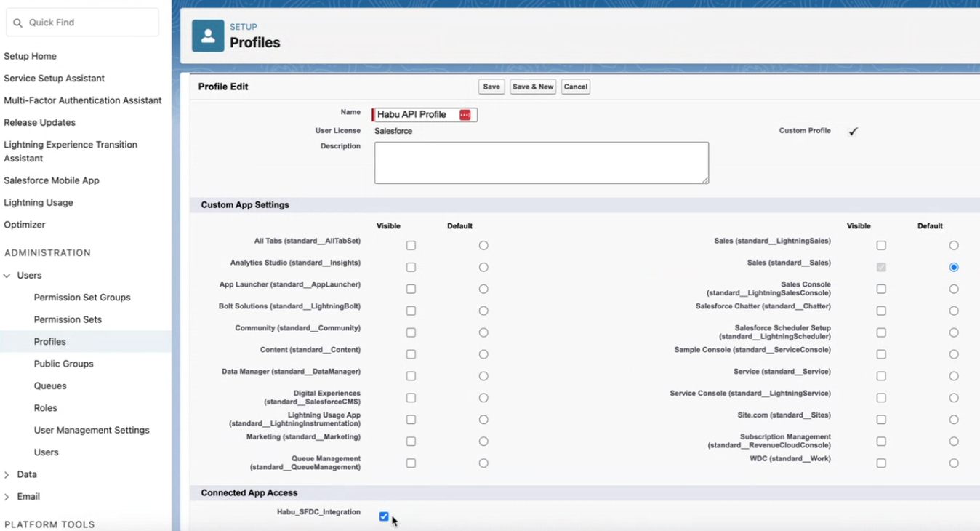Check Visible for All Tabs app
Screen dimensions: 980x531
point(411,246)
